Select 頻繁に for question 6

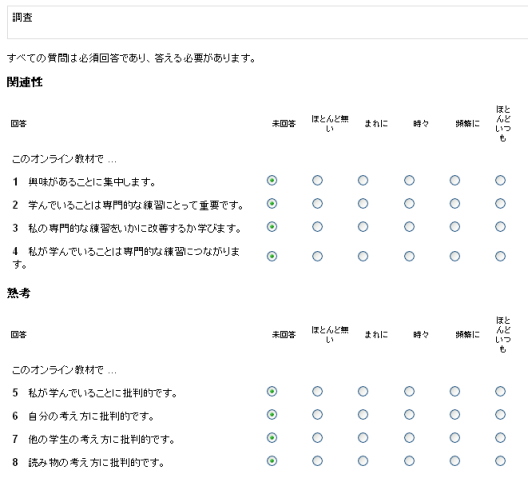click(x=455, y=415)
